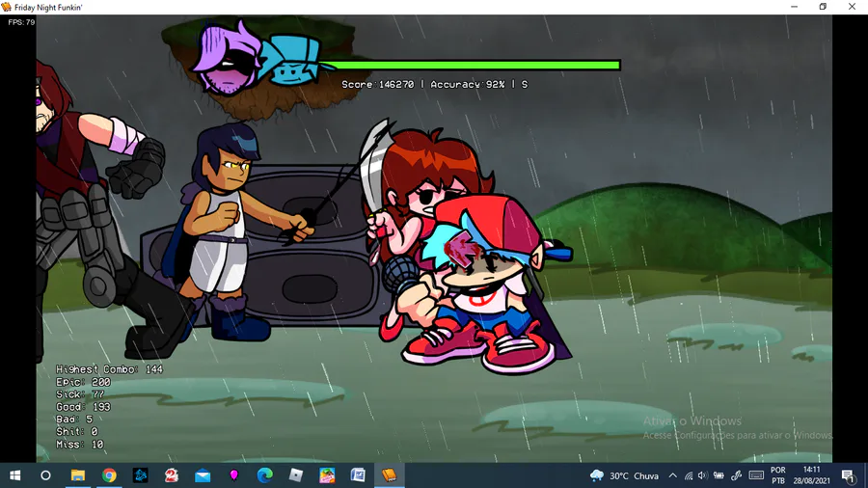
Task: Click the green health bar
Action: click(470, 66)
